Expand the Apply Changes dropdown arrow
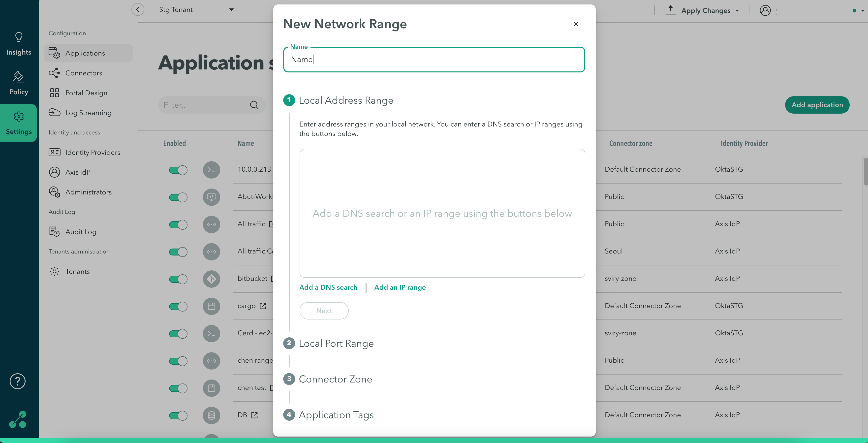Screen dimensions: 868x443 [x=737, y=11]
